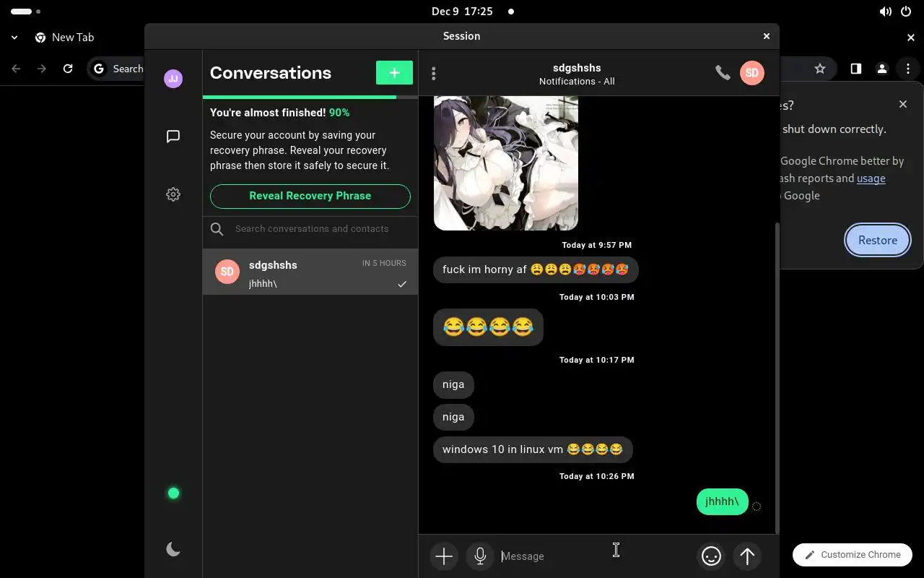Toggle dark mode moon icon
Image resolution: width=924 pixels, height=578 pixels.
[x=173, y=550]
